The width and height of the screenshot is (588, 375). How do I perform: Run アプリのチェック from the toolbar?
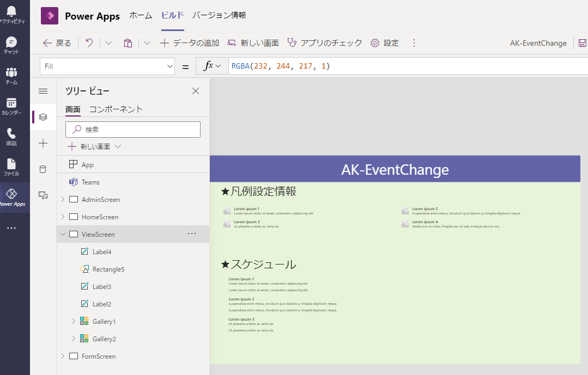click(325, 42)
